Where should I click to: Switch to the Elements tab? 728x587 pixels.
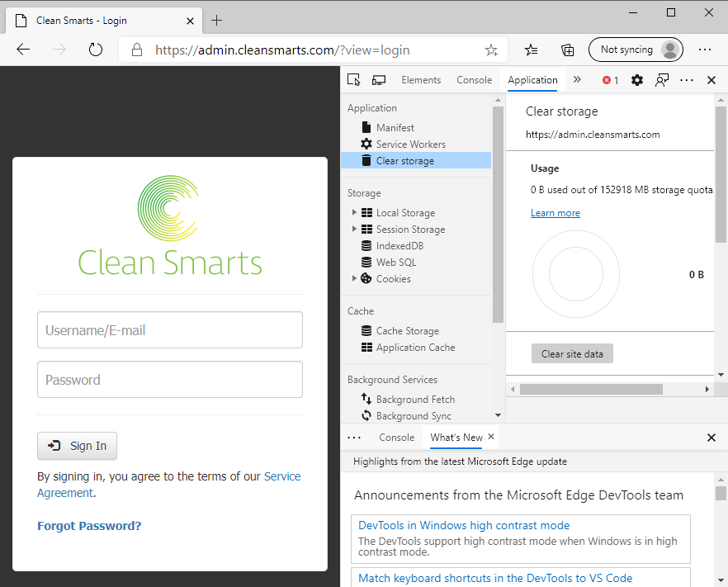(x=421, y=80)
